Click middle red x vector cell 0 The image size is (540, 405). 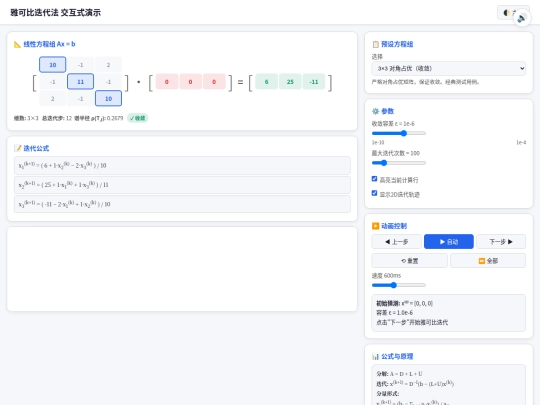pos(190,82)
